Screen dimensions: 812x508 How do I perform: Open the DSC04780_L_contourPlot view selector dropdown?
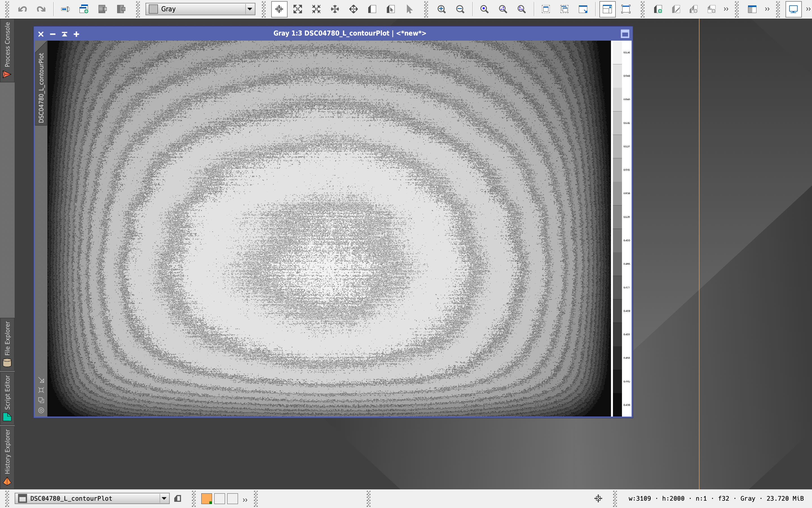pyautogui.click(x=92, y=498)
